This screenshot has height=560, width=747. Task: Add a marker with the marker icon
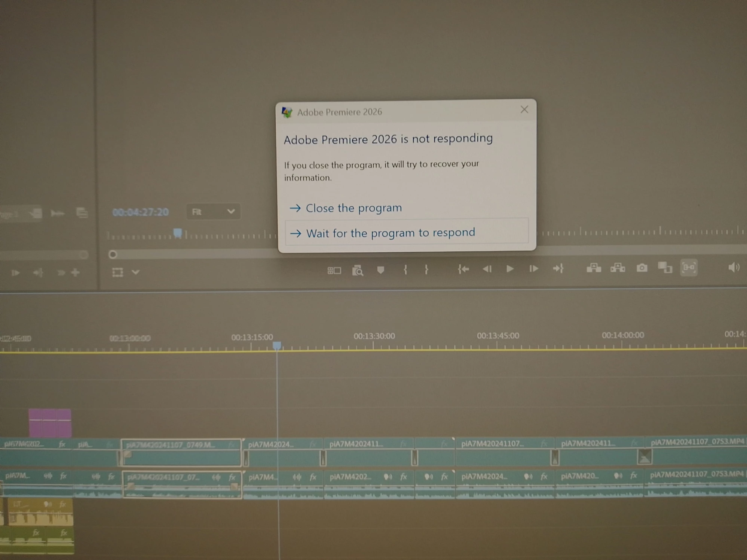(381, 270)
